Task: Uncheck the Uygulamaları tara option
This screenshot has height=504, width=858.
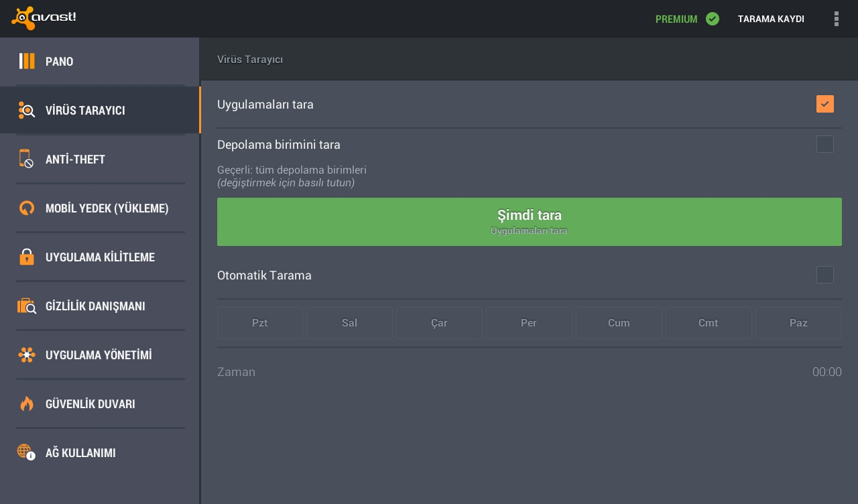Action: click(x=825, y=104)
